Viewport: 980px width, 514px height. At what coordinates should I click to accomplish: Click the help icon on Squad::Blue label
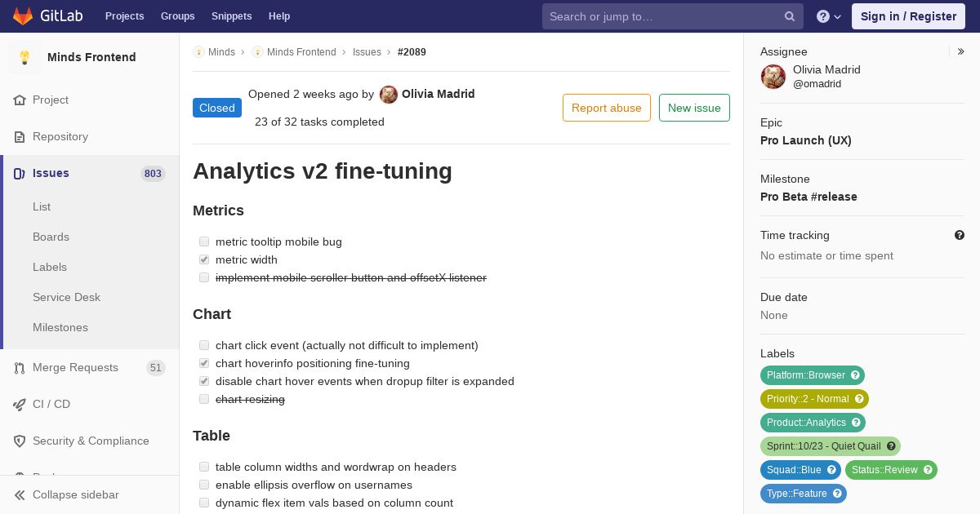[x=831, y=470]
